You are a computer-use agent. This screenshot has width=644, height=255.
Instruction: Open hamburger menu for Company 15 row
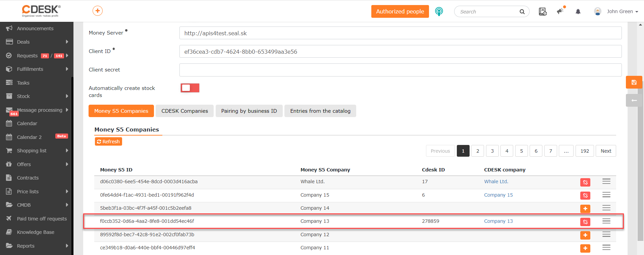pyautogui.click(x=606, y=195)
